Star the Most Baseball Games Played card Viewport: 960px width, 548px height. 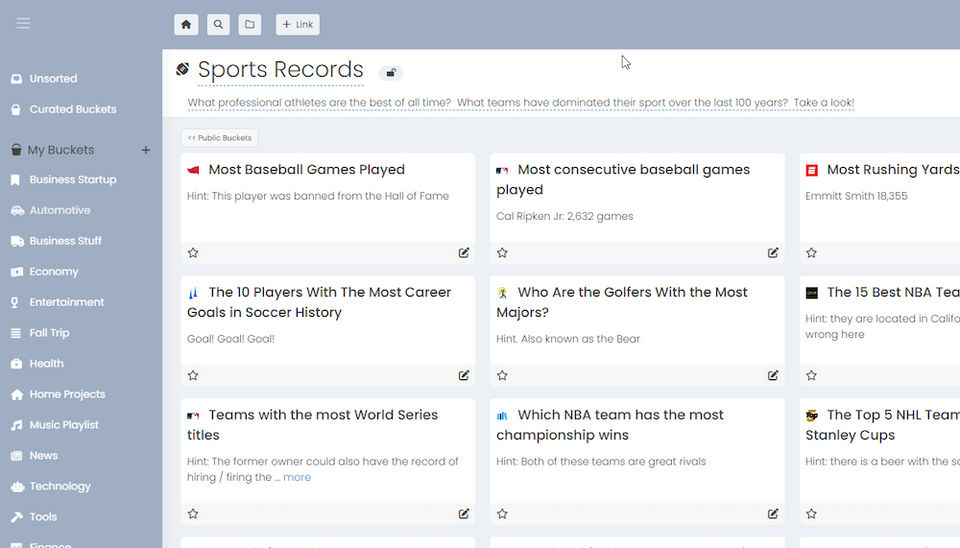193,253
